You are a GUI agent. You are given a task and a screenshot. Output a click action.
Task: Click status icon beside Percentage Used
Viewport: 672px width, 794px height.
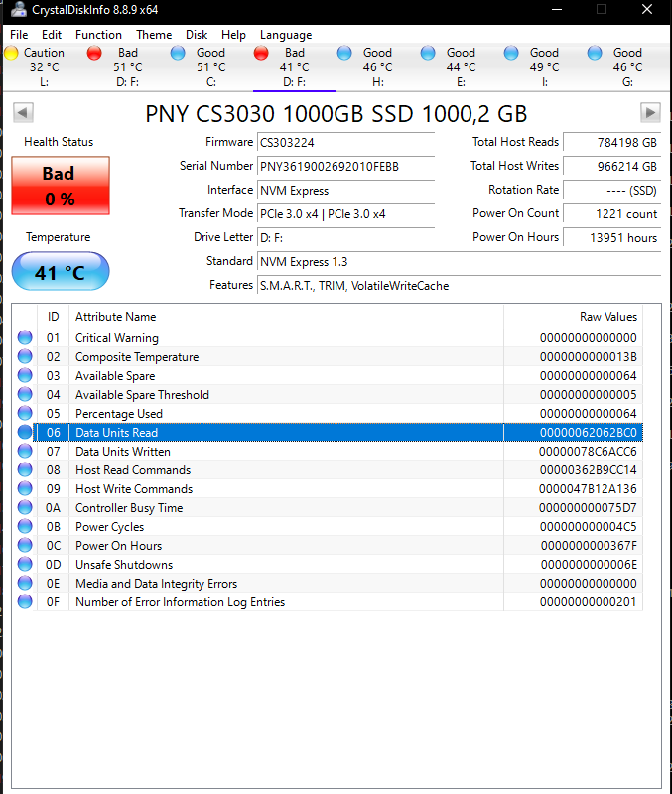[x=25, y=413]
